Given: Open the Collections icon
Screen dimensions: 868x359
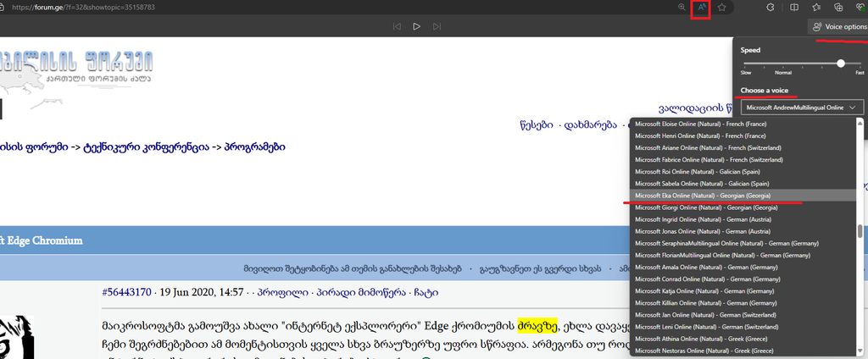Looking at the screenshot, I should point(838,7).
